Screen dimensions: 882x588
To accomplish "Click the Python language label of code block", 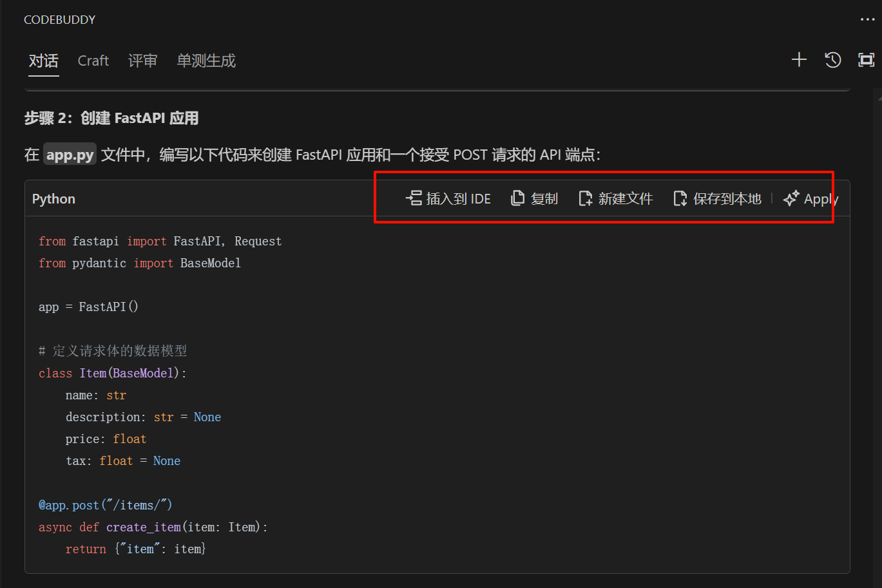I will 53,199.
